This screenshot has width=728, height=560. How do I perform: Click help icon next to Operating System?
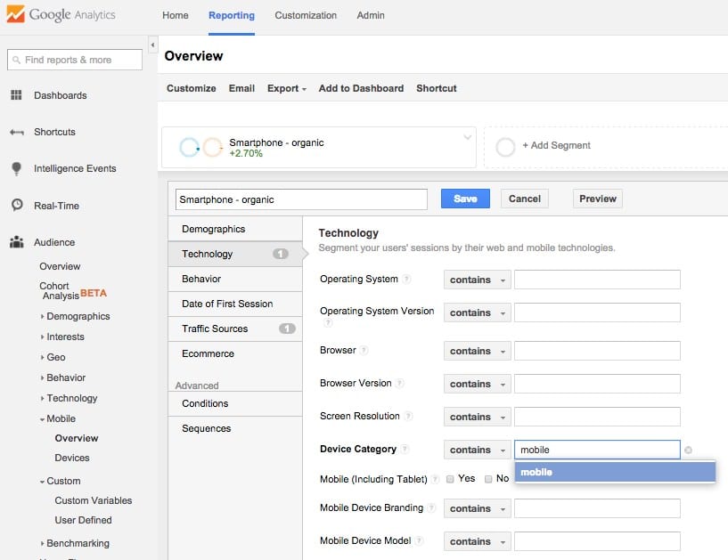[406, 280]
